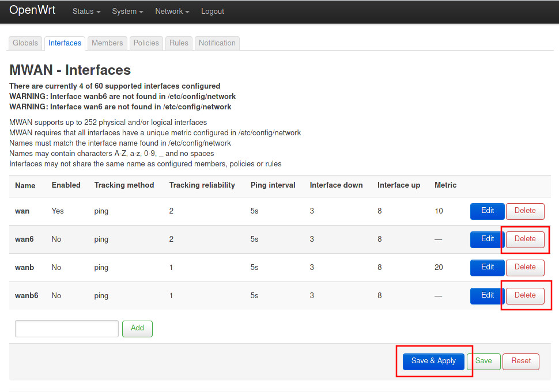Open the Status dropdown menu

tap(86, 12)
